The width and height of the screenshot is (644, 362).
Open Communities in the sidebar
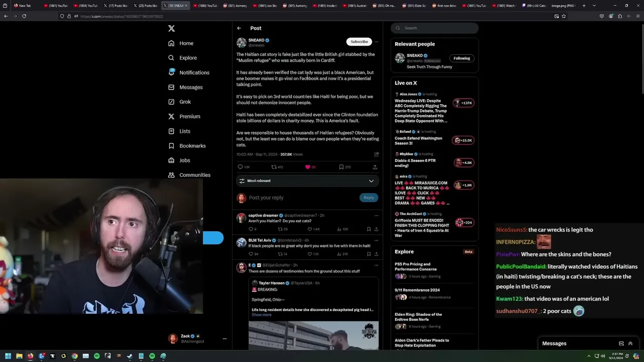pos(189,175)
